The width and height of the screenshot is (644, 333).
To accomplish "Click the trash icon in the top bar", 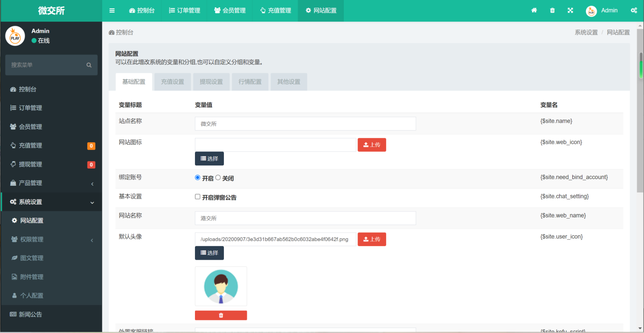I will tap(552, 10).
